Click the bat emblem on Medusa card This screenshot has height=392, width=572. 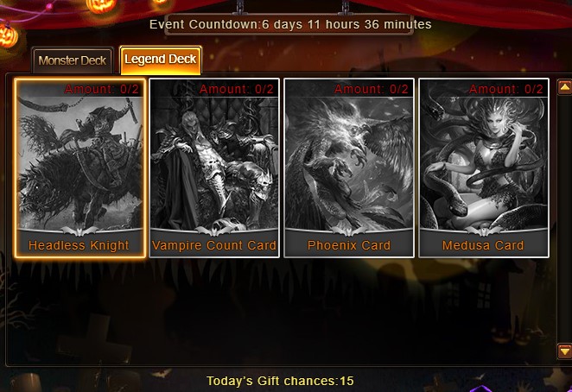[484, 231]
